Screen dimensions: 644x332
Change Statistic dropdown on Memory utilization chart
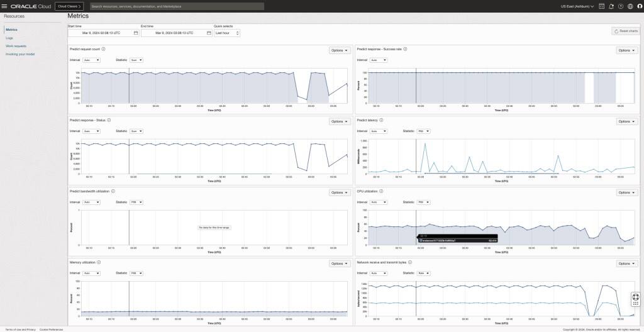136,274
